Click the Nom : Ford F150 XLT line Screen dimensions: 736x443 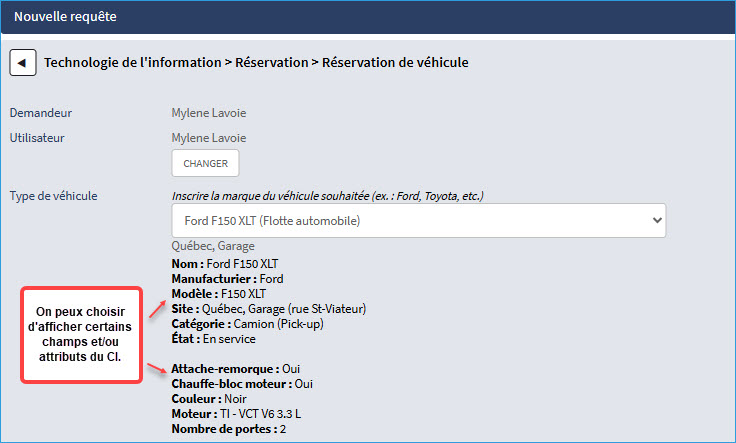(224, 264)
